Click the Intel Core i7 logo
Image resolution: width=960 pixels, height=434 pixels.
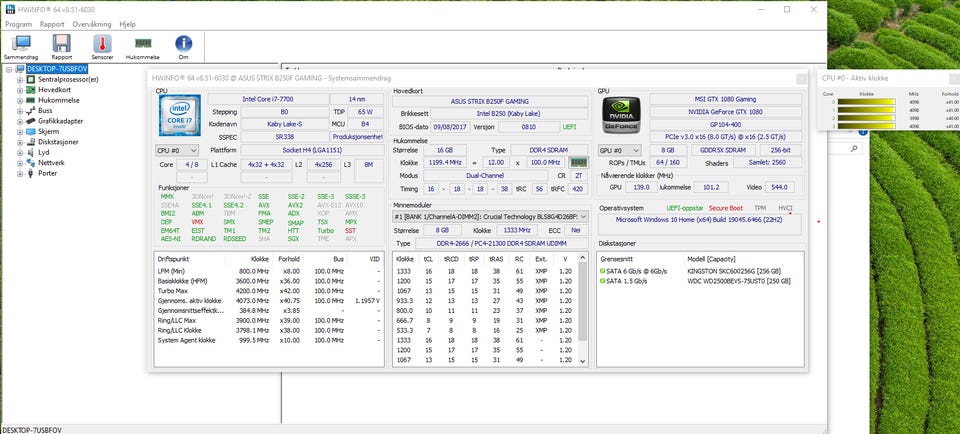tap(179, 115)
